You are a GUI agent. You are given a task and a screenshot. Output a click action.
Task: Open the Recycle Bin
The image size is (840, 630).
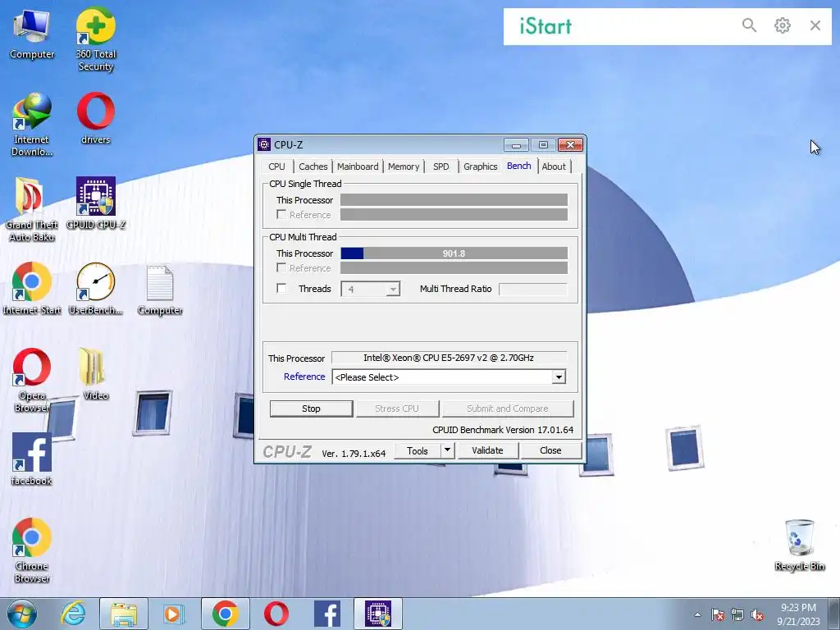click(x=799, y=545)
